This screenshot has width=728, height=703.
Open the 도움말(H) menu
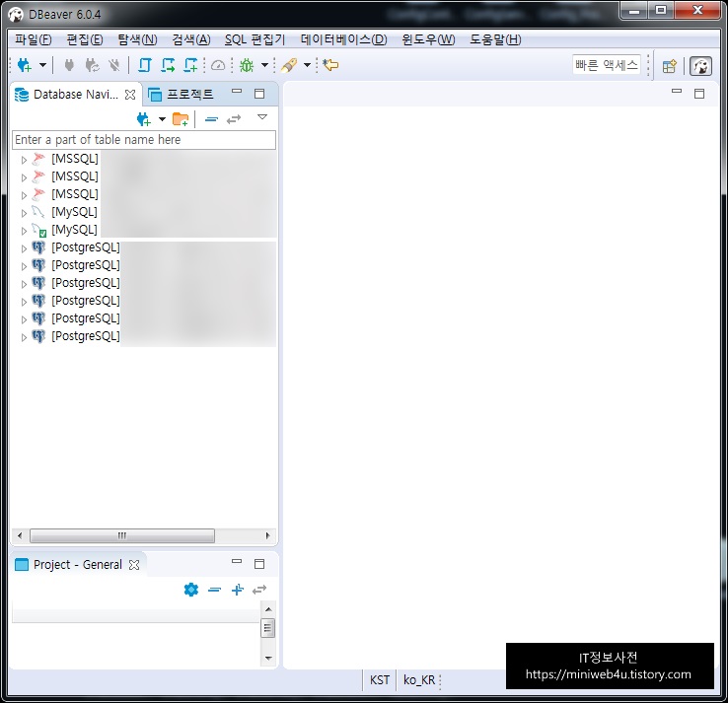click(495, 39)
